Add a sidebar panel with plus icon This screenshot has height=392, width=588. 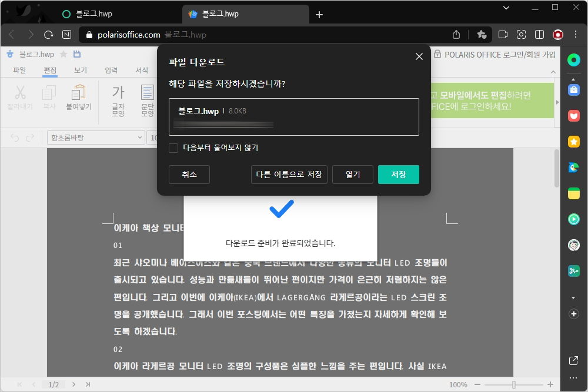pos(574,314)
